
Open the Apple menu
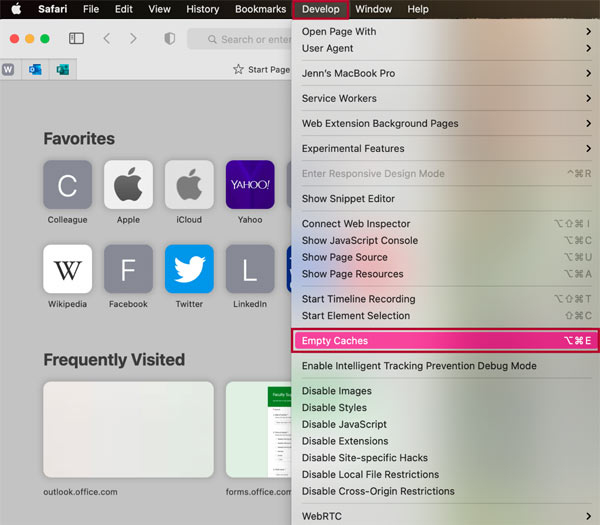(x=16, y=9)
